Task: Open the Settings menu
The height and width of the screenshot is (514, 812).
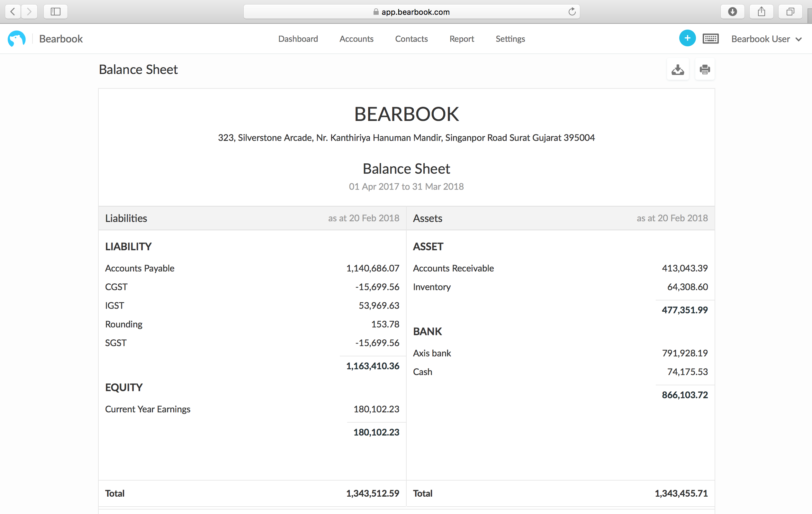Action: pos(510,39)
